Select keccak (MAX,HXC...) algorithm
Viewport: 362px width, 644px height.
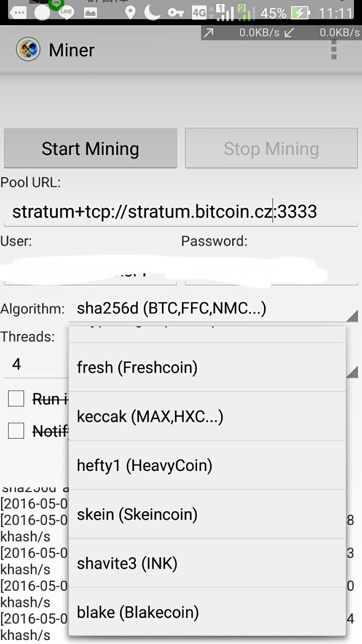(207, 416)
